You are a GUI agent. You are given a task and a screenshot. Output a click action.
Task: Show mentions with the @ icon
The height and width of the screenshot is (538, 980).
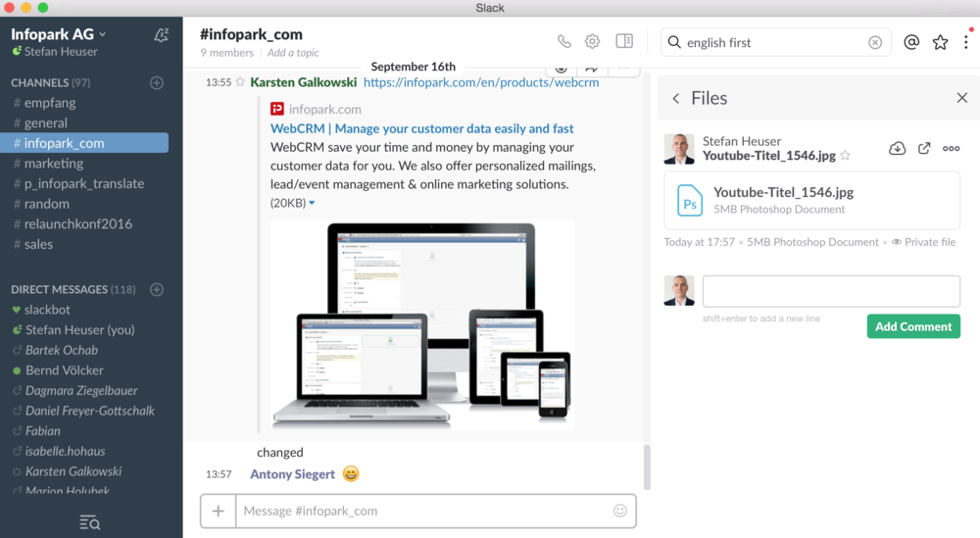911,42
